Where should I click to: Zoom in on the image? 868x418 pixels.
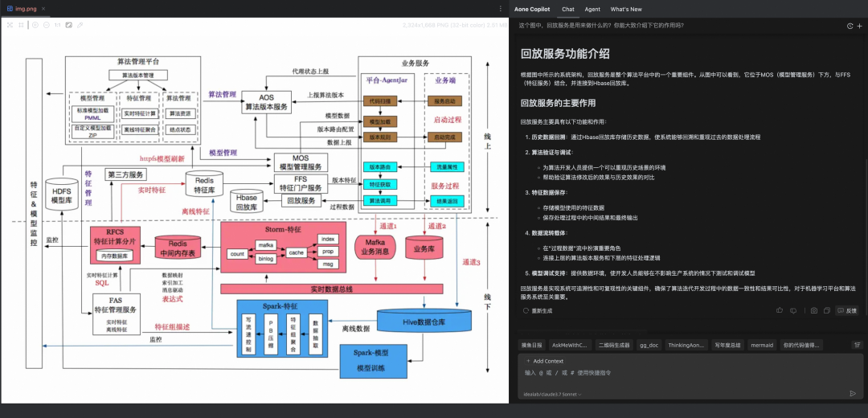click(35, 25)
